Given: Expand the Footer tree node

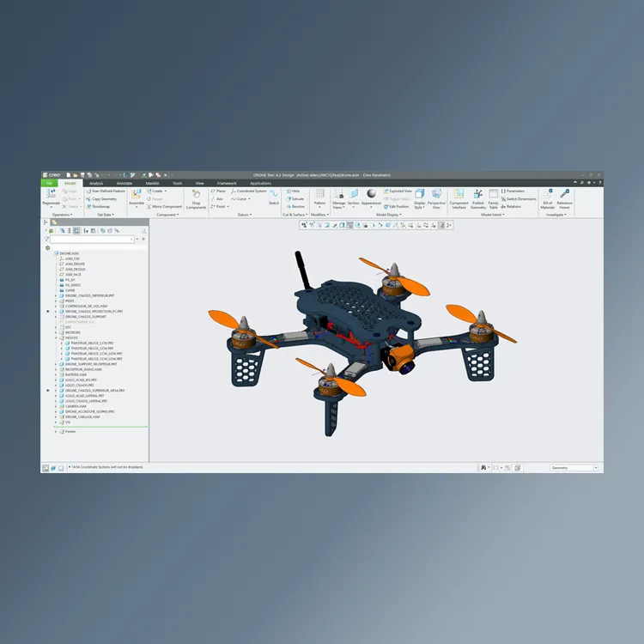Looking at the screenshot, I should [57, 432].
